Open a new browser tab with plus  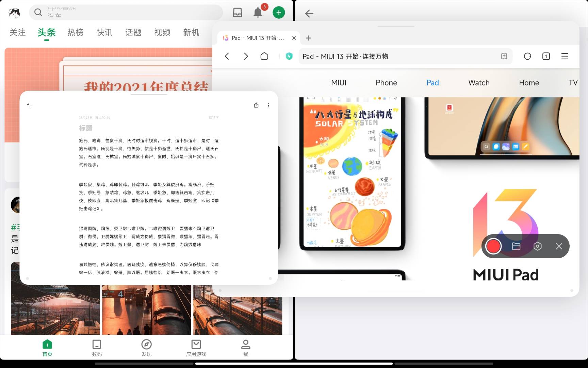tap(308, 38)
